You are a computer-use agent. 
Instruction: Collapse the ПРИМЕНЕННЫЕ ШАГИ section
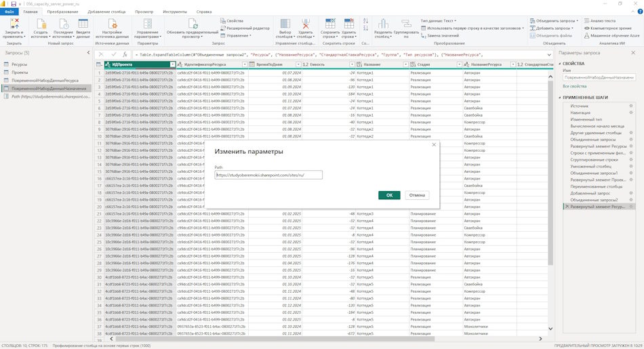pyautogui.click(x=560, y=98)
